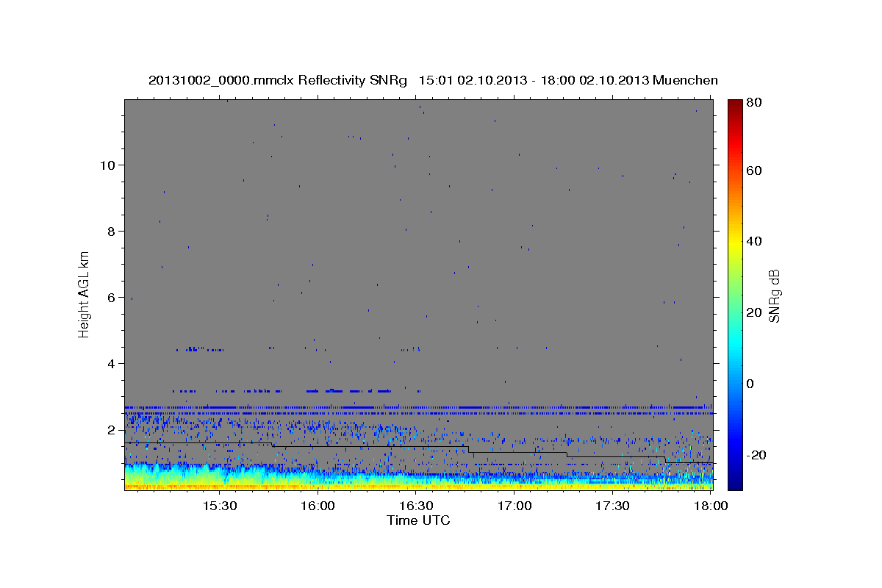The height and width of the screenshot is (588, 882).
Task: Click the "Time UTC" axis title
Action: [418, 520]
